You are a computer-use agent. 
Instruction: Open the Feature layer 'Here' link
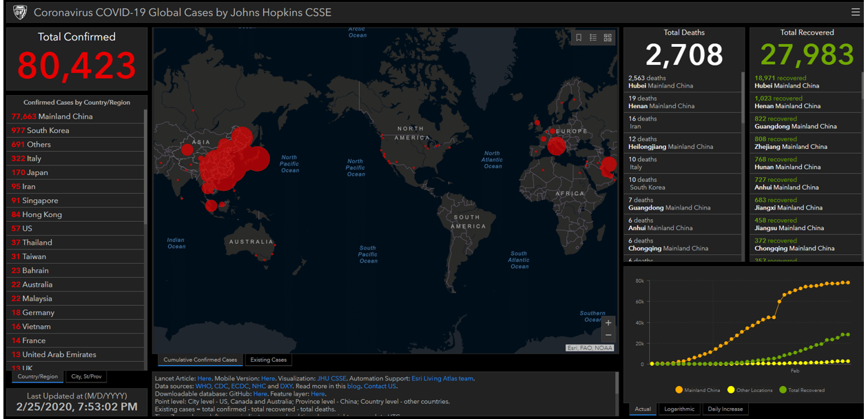[318, 394]
